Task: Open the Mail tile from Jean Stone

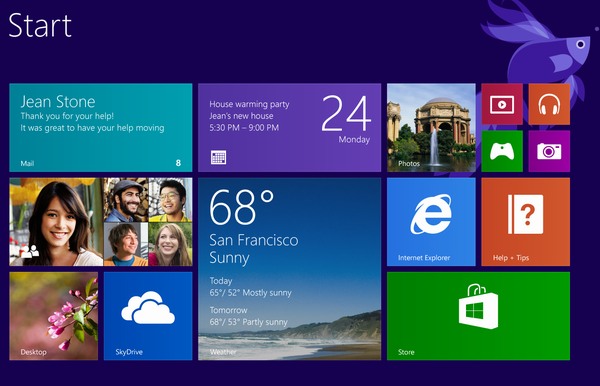Action: (101, 127)
